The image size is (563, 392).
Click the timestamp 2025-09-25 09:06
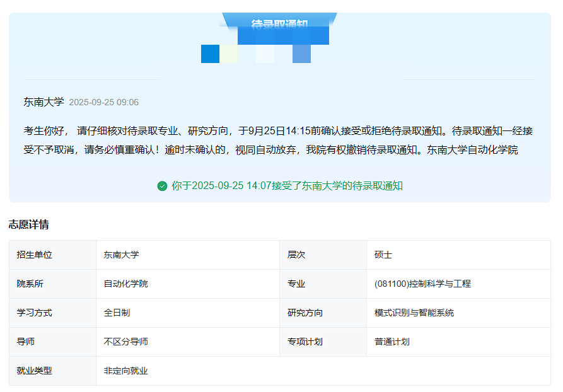point(104,102)
